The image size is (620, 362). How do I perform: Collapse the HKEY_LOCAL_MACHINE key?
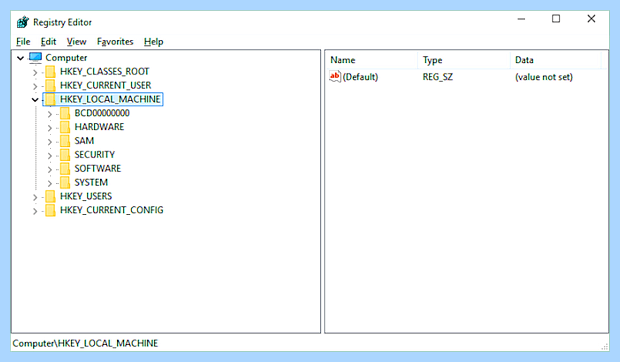[35, 100]
